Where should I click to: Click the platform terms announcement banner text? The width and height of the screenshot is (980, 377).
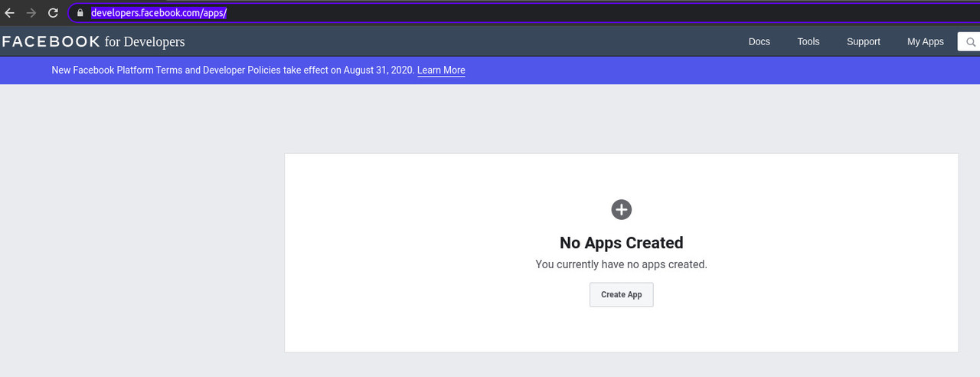click(x=233, y=70)
